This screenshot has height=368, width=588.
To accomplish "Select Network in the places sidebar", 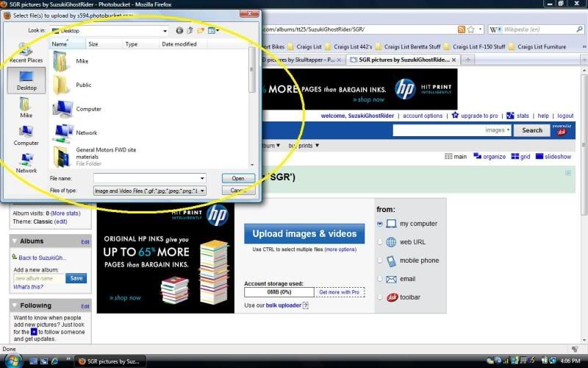I will [x=26, y=163].
